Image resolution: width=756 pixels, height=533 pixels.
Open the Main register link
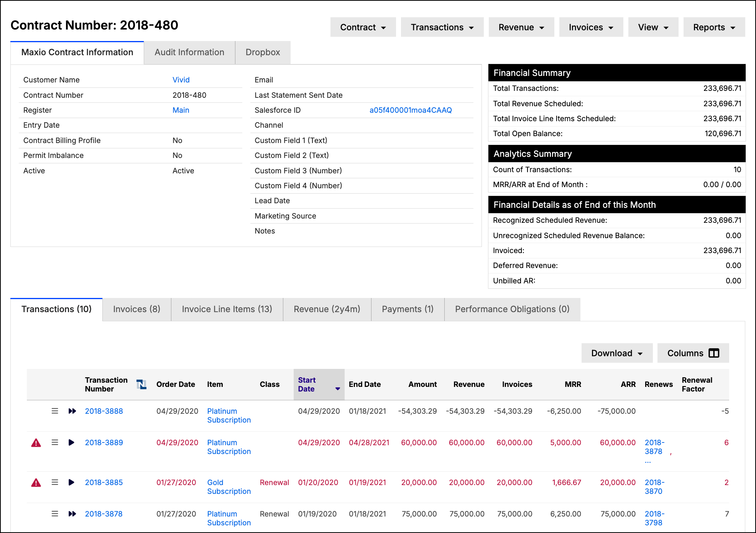pyautogui.click(x=181, y=110)
